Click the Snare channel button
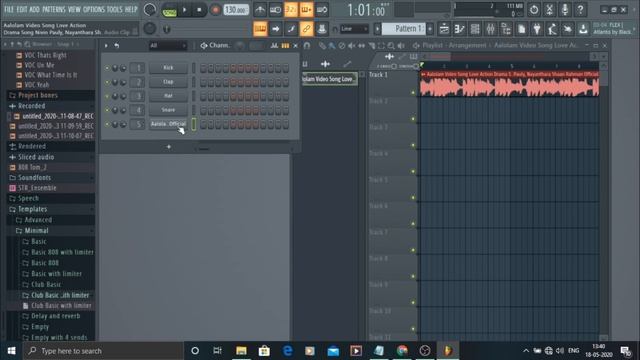 [x=168, y=109]
